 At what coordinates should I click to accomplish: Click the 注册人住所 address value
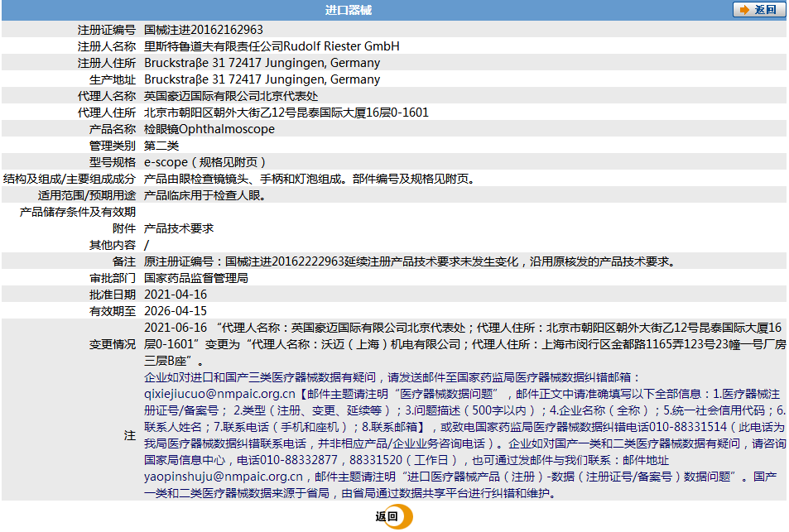tap(262, 63)
